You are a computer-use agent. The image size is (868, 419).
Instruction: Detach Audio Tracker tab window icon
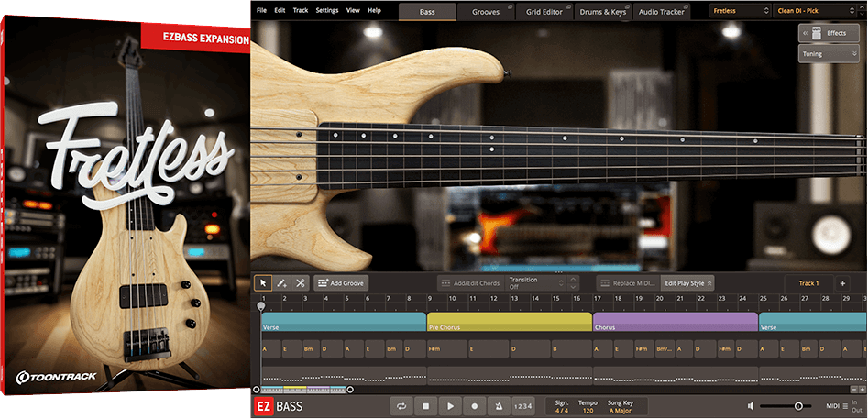(684, 9)
